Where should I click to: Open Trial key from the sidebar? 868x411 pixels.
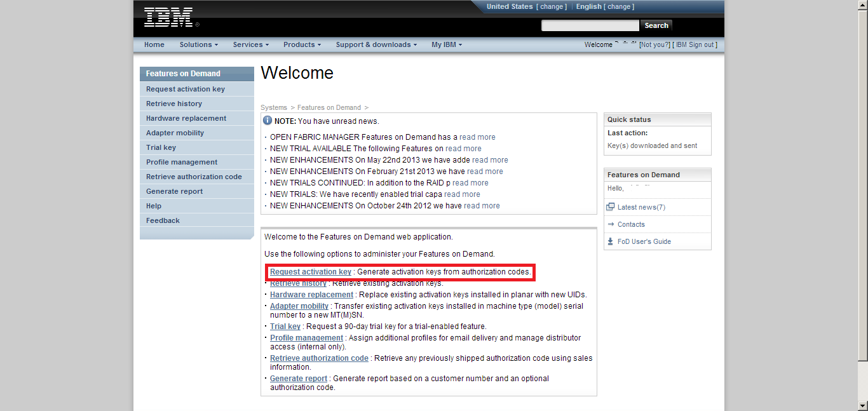(x=161, y=147)
